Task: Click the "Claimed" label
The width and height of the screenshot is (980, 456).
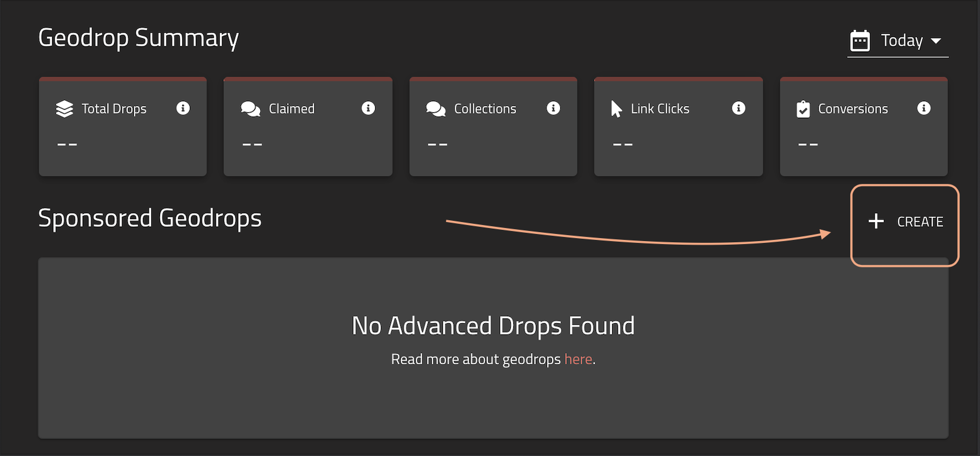Action: (x=292, y=108)
